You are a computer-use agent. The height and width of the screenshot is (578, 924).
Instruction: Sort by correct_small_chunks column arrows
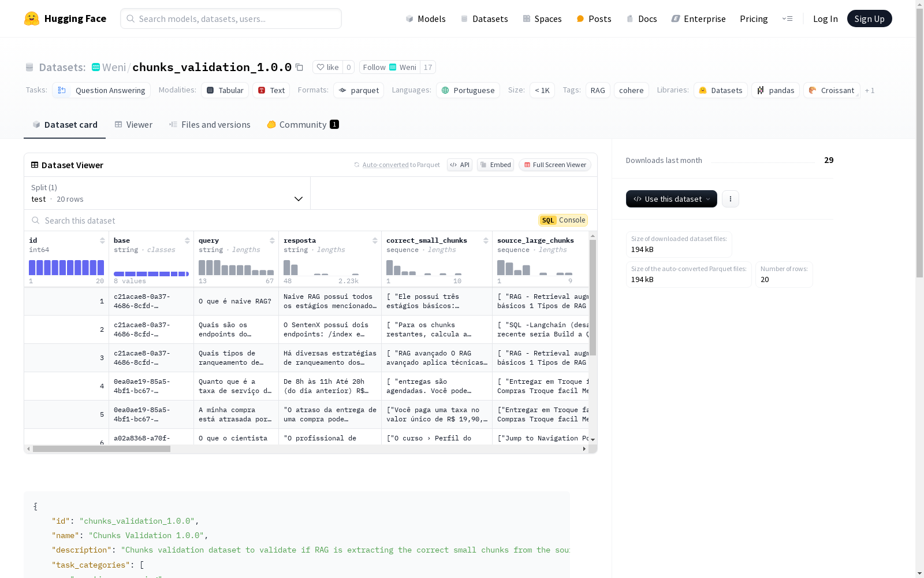click(486, 240)
